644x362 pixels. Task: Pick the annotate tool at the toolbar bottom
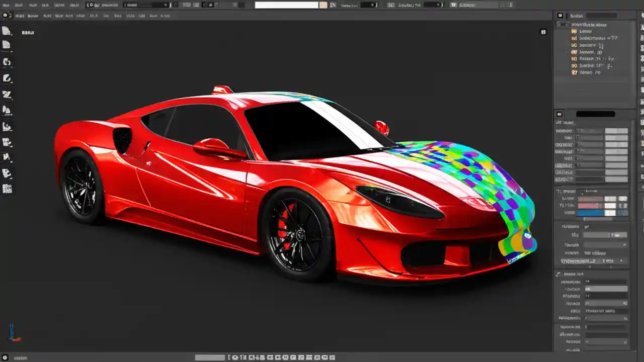click(x=7, y=174)
